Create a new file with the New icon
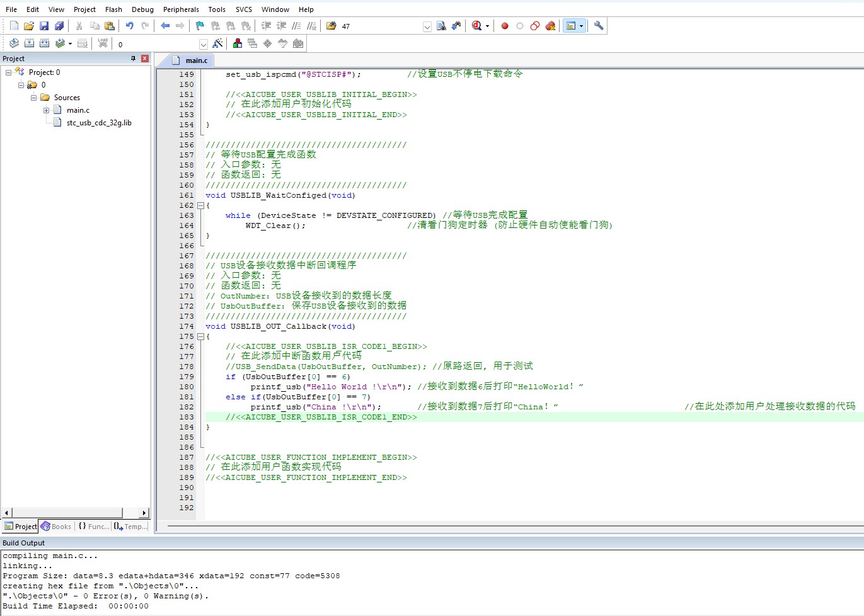The height and width of the screenshot is (616, 864). pos(14,26)
